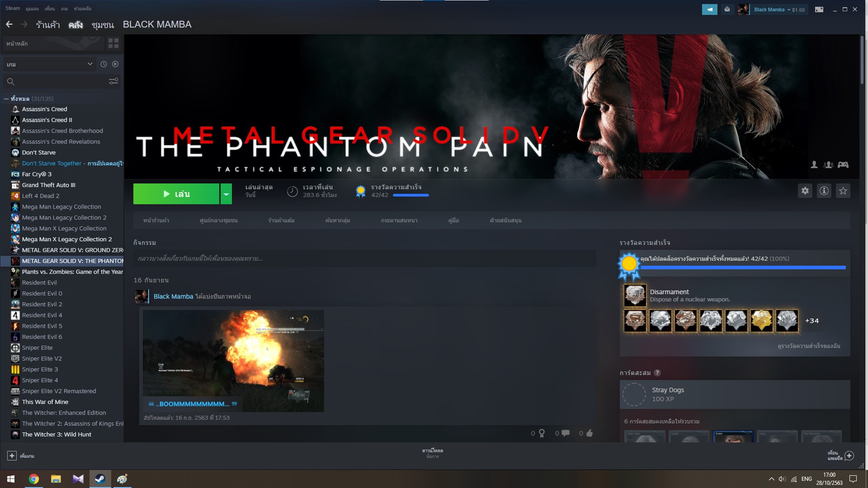The width and height of the screenshot is (868, 488).
Task: Open the Games menu in menu bar
Action: pyautogui.click(x=65, y=9)
